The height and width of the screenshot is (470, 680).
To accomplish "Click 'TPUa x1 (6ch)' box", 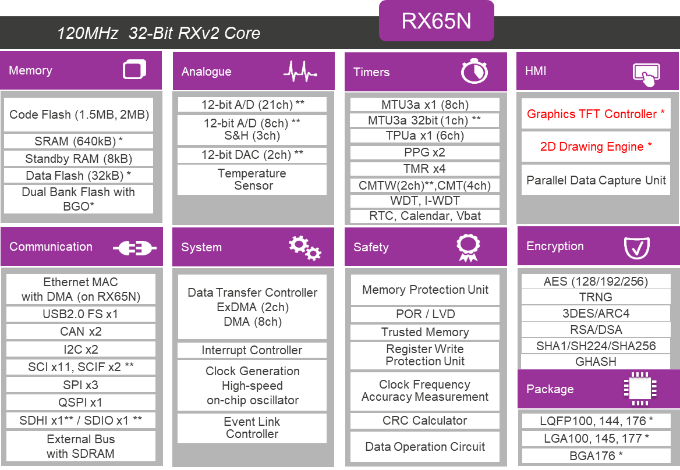I will pyautogui.click(x=425, y=136).
